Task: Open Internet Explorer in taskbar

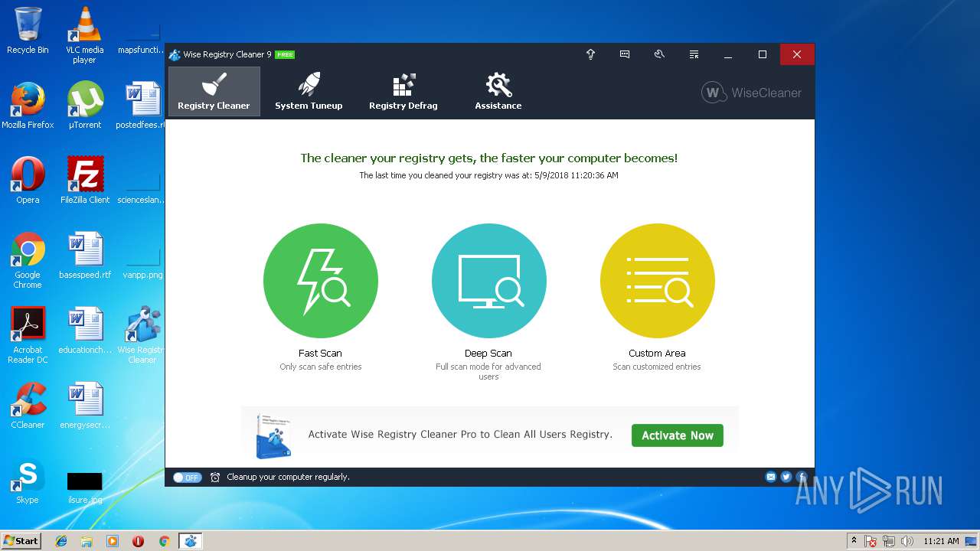Action: tap(61, 541)
